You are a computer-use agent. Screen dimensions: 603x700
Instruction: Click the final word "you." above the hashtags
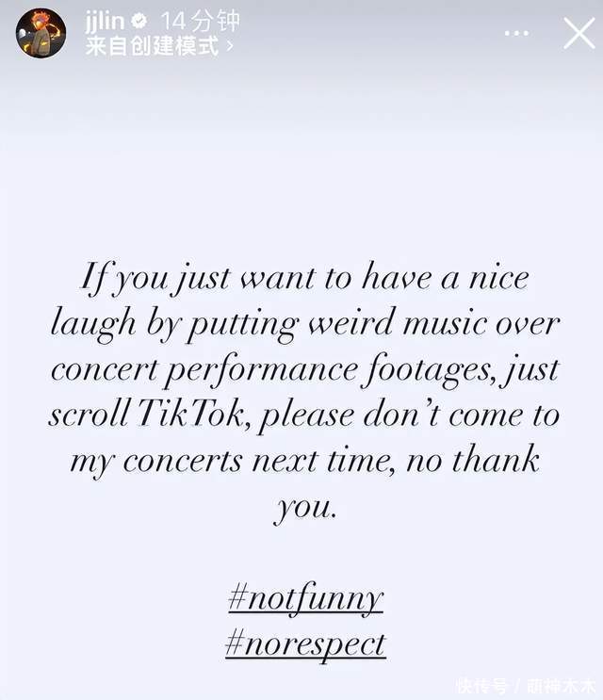(304, 508)
